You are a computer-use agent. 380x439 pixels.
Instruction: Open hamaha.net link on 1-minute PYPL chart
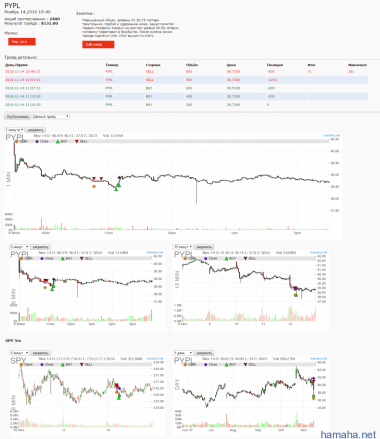[x=331, y=135]
